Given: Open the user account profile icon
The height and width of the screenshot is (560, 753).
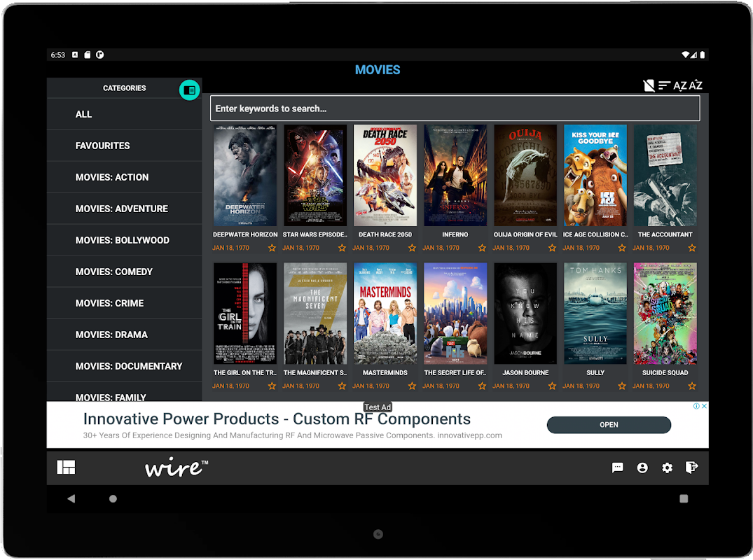Looking at the screenshot, I should coord(642,468).
